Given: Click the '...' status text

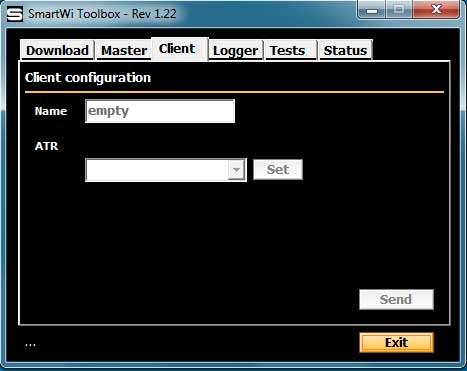Looking at the screenshot, I should 30,344.
